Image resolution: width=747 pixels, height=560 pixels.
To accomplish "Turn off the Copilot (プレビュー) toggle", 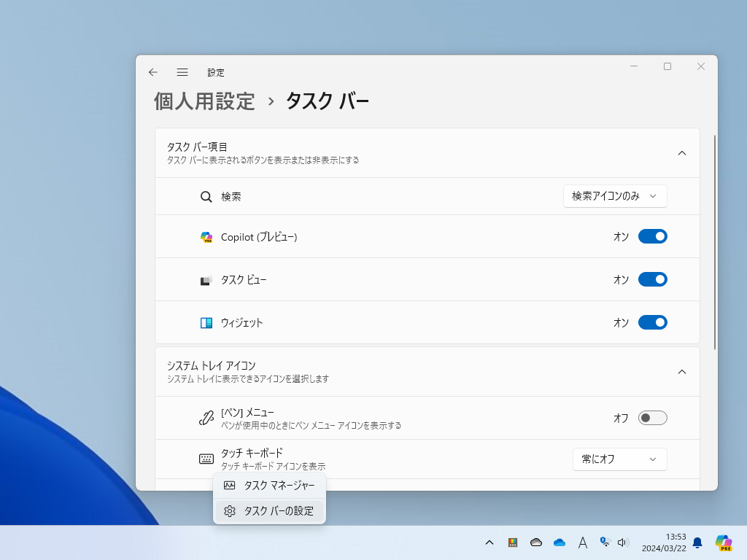I will [x=653, y=236].
